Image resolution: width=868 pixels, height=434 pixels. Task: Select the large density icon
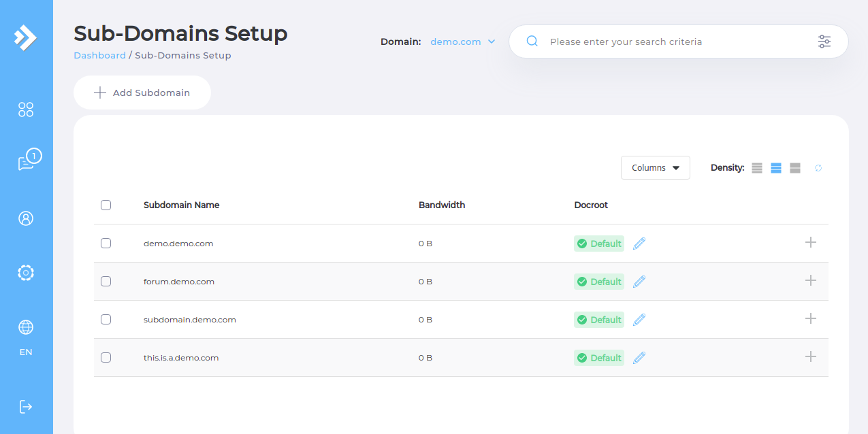point(795,168)
